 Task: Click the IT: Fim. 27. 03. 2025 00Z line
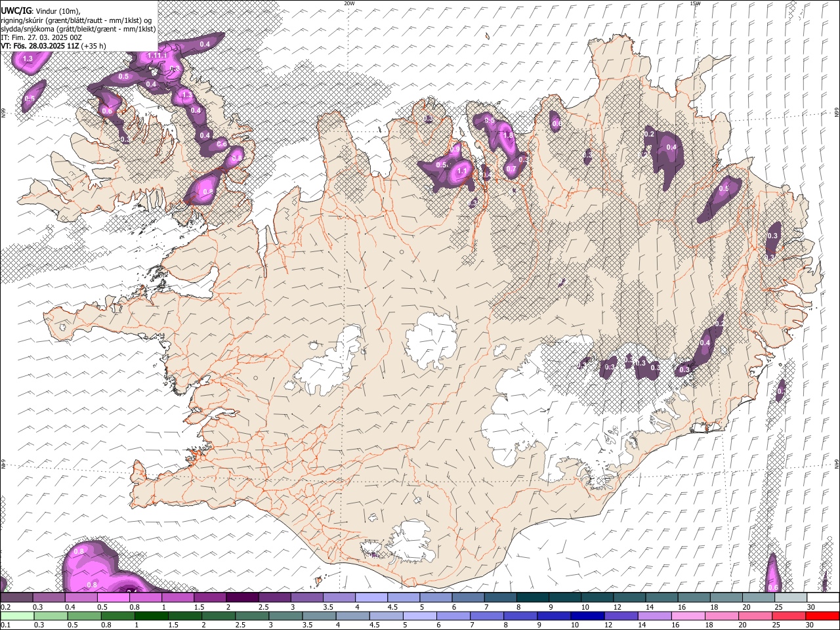[41, 37]
